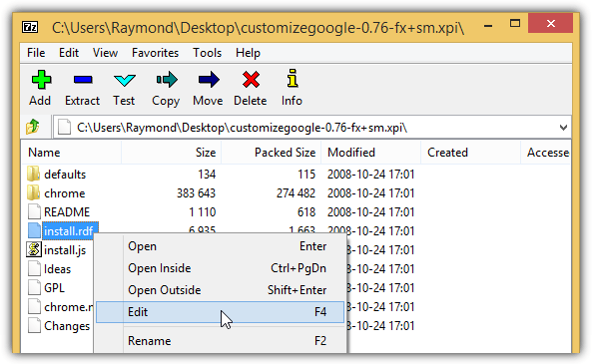Click README size value 1 110
The height and width of the screenshot is (364, 592).
203,212
